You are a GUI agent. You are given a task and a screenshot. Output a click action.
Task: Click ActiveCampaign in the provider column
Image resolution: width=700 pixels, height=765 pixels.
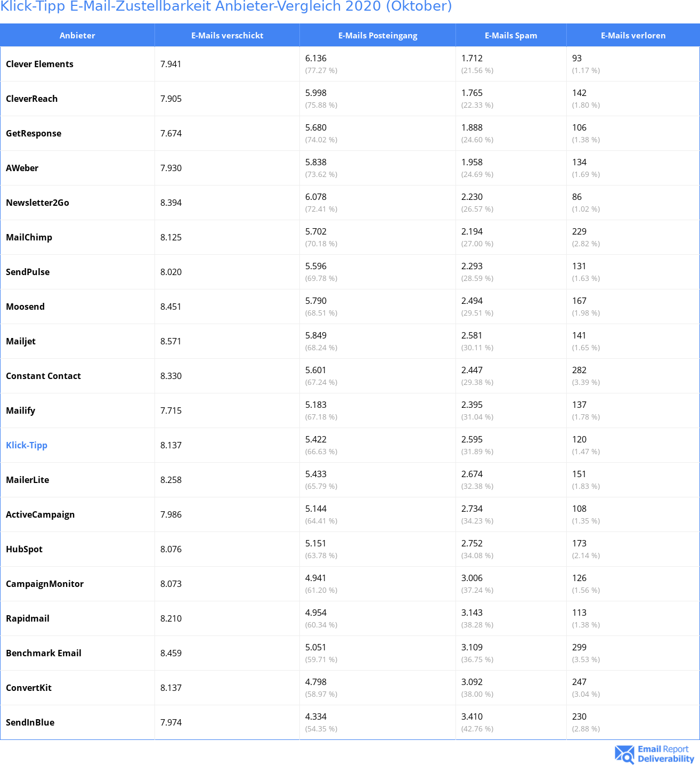click(x=40, y=514)
